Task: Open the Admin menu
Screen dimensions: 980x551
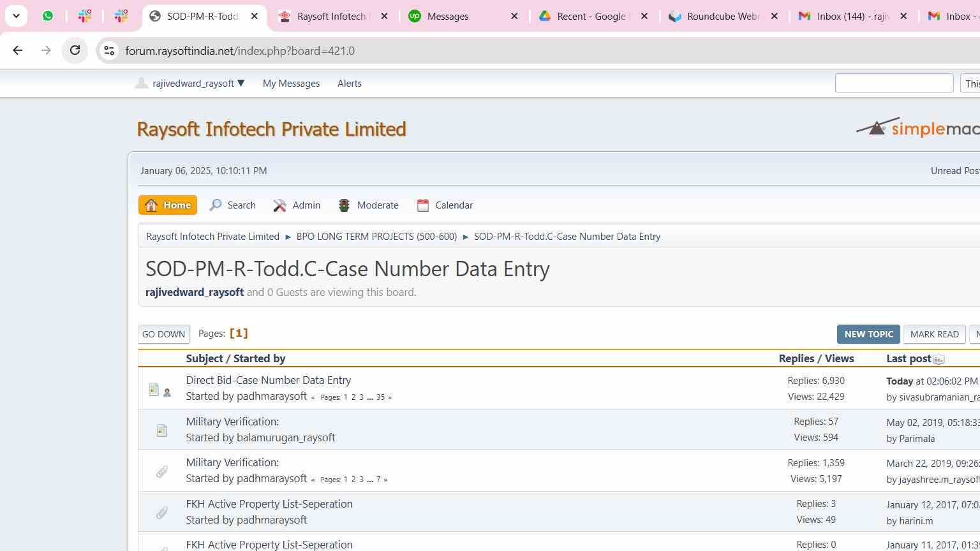Action: [x=297, y=205]
